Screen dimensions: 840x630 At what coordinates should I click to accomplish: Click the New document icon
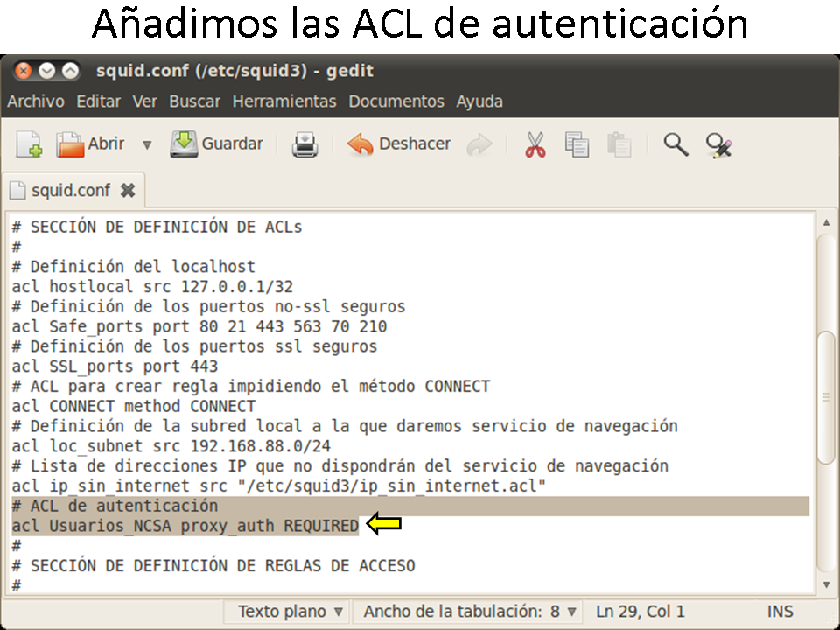(29, 144)
